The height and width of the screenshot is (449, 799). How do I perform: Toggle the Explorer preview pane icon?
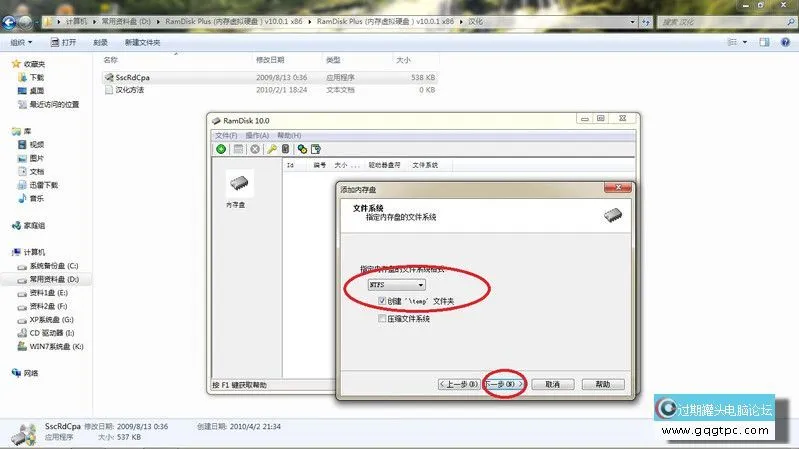[x=764, y=42]
